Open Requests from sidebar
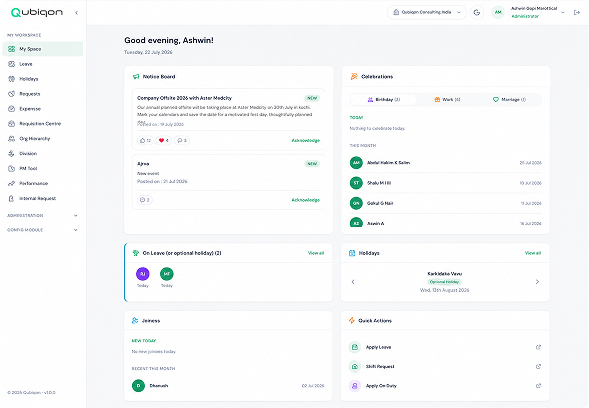 [42, 94]
